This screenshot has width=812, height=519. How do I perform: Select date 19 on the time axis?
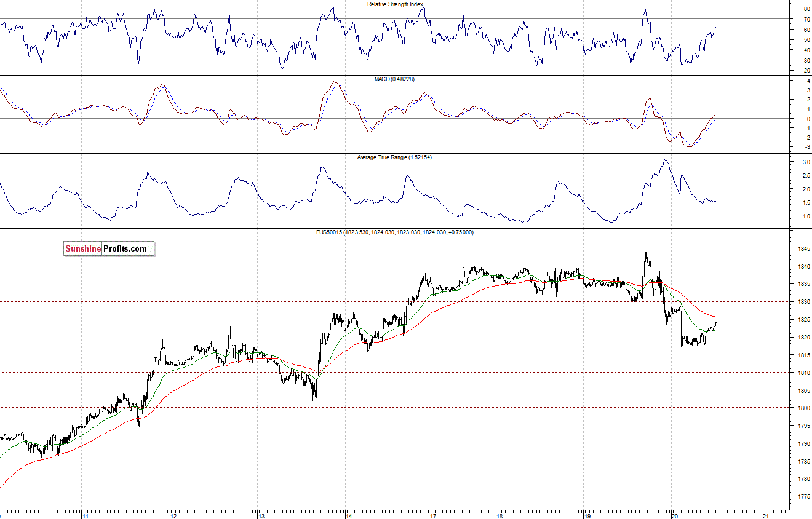(x=587, y=515)
